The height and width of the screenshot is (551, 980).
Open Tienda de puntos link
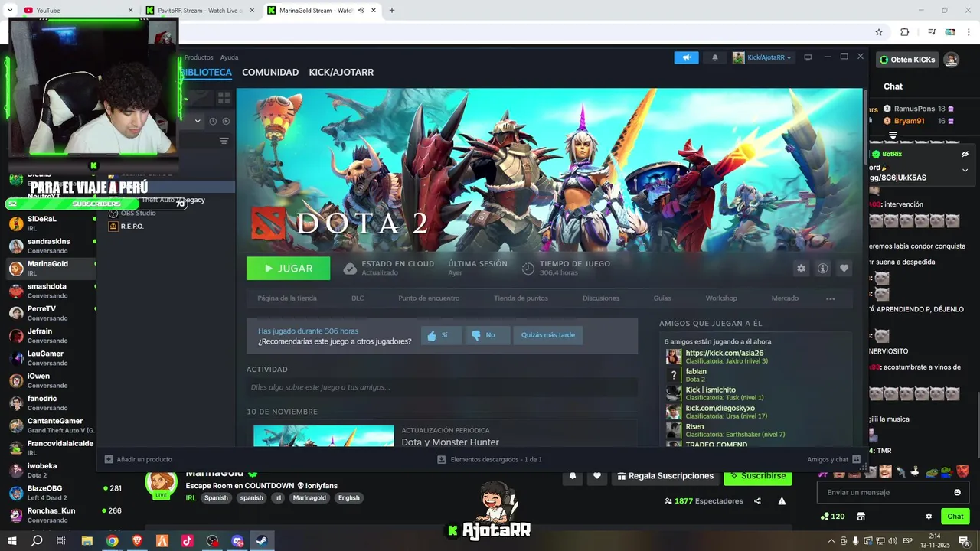521,298
